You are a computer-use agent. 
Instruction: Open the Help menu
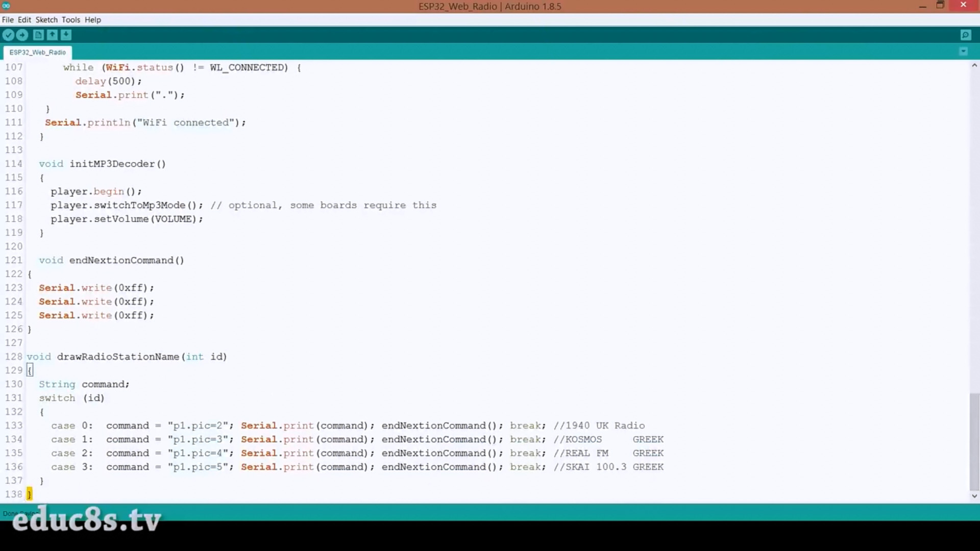tap(93, 19)
